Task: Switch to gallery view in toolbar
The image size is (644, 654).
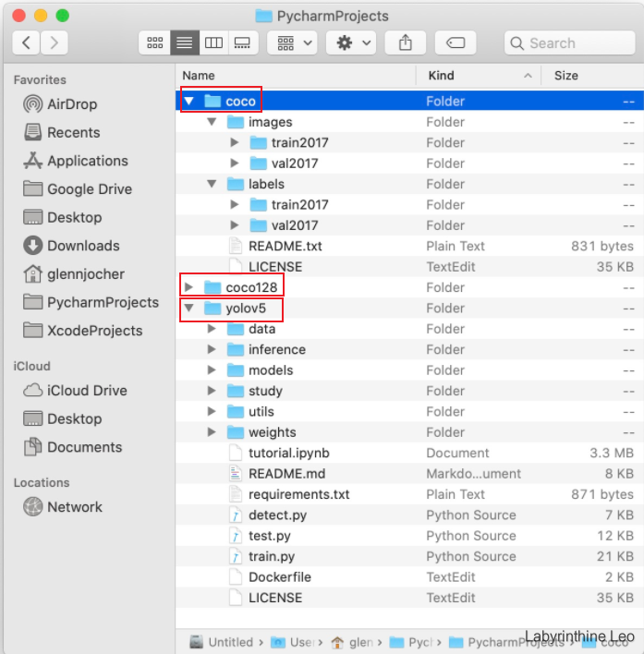Action: [242, 42]
